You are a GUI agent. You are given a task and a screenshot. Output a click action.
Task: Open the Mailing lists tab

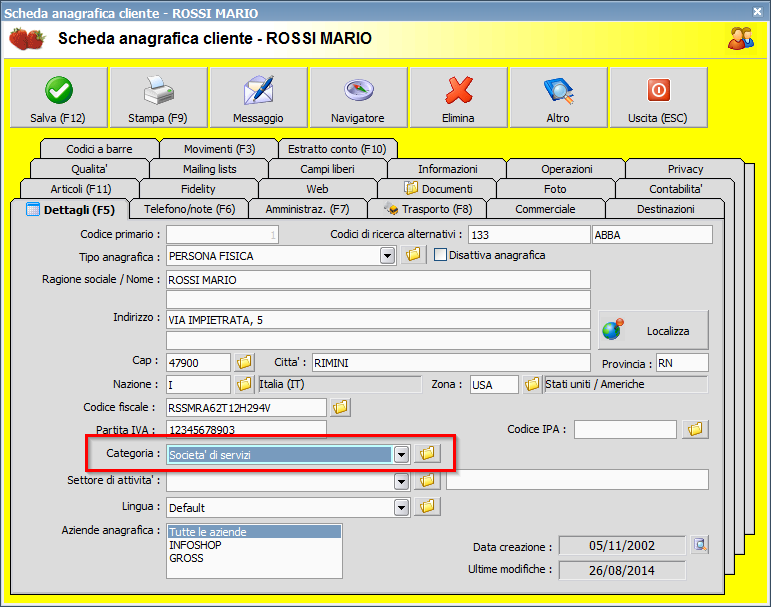coord(209,169)
